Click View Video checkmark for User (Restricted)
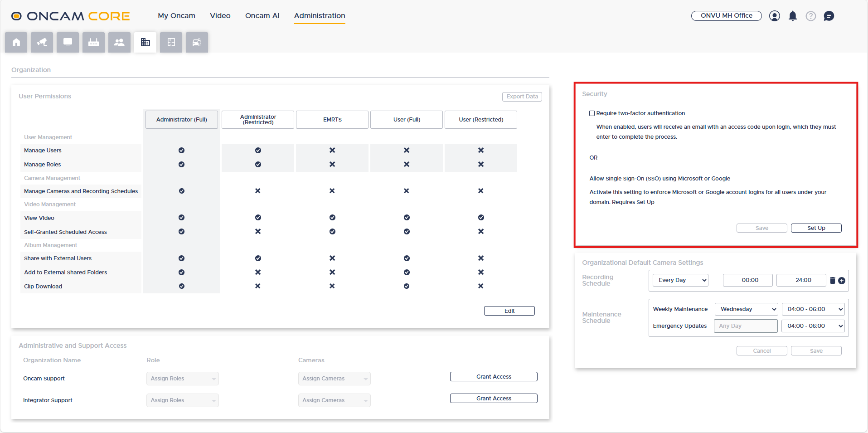Screen dimensions: 868x433 click(481, 218)
